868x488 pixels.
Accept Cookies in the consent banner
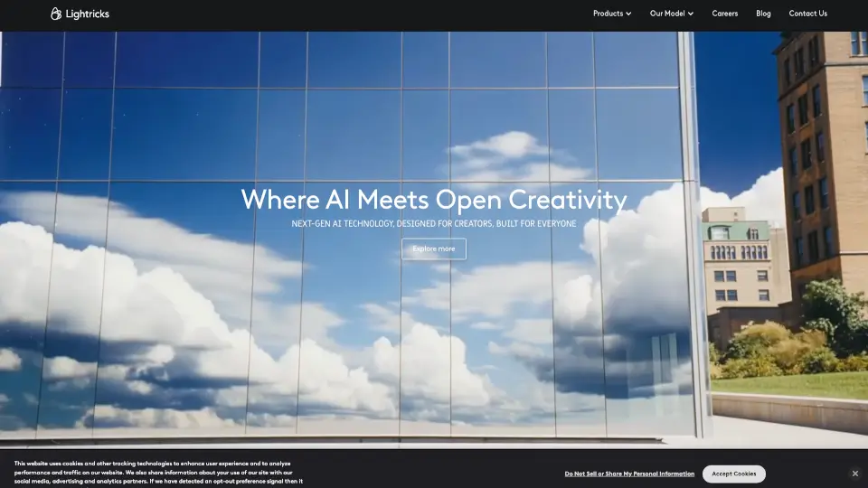point(733,474)
